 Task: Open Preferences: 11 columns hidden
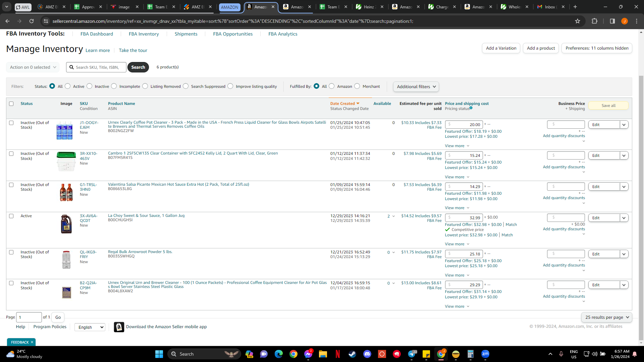click(597, 48)
